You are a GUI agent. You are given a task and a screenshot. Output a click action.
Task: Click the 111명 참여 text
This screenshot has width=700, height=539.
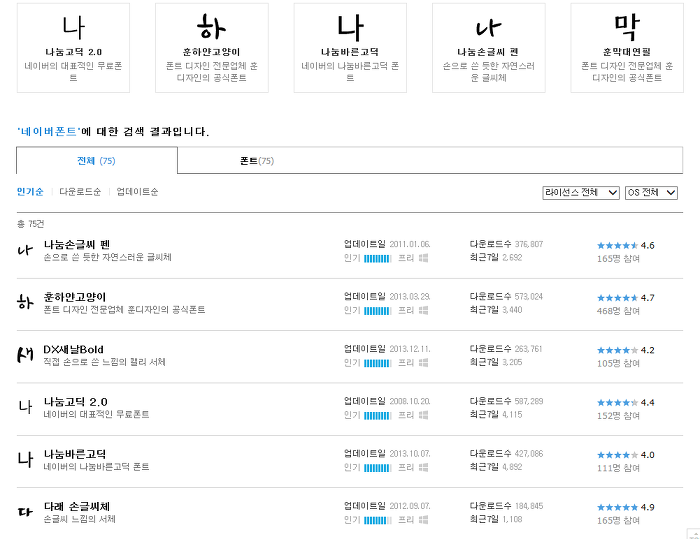click(x=618, y=468)
